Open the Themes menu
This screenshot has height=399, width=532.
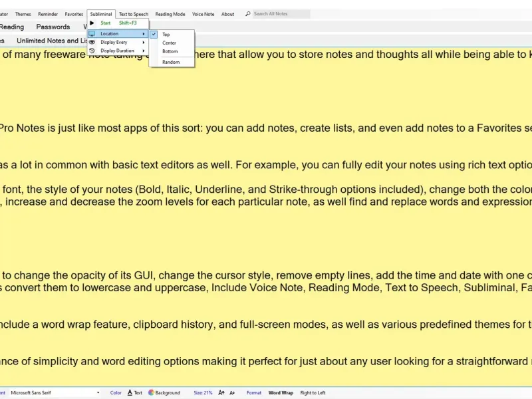[x=23, y=14]
